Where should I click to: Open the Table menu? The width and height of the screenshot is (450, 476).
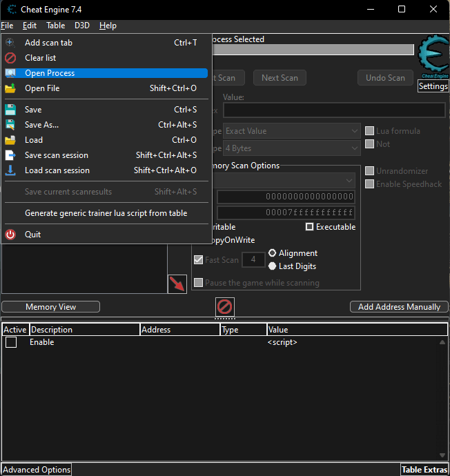[x=56, y=26]
